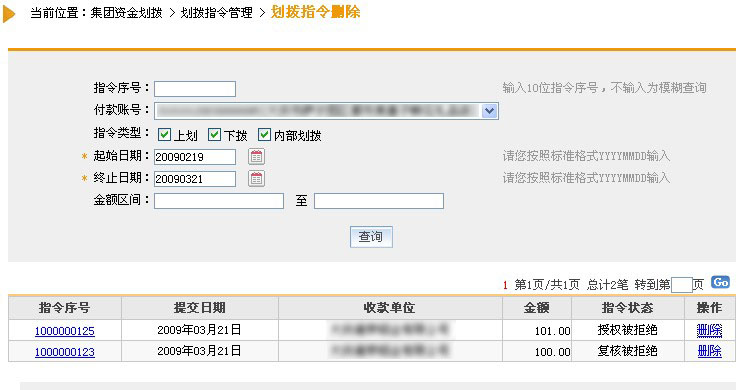The height and width of the screenshot is (390, 745).
Task: Delete instruction 1000000125 via 删除
Action: click(x=709, y=330)
